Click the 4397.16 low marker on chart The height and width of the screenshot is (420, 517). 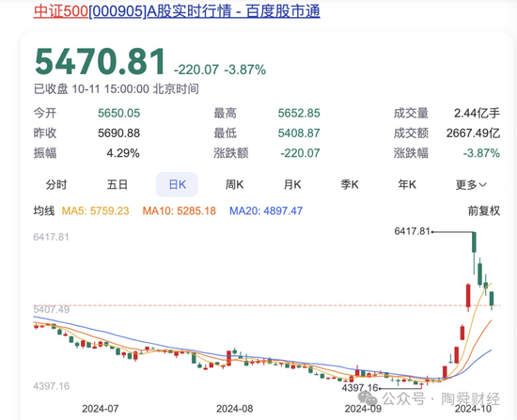360,388
